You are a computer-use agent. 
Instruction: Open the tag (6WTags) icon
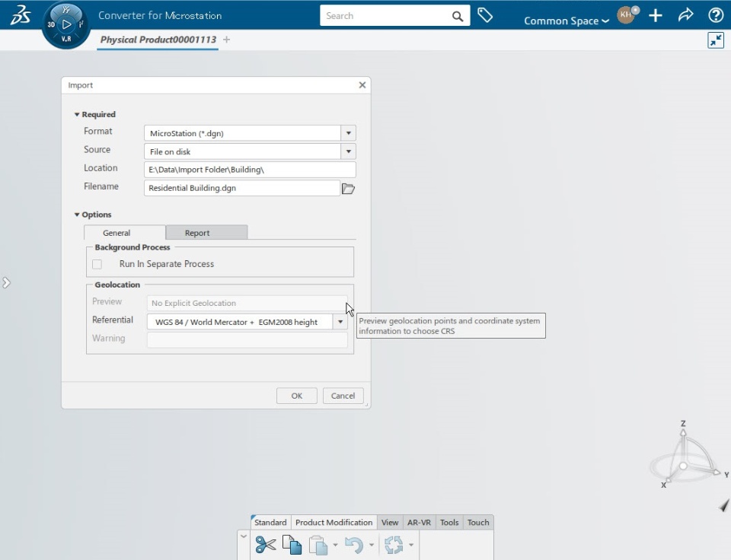485,15
